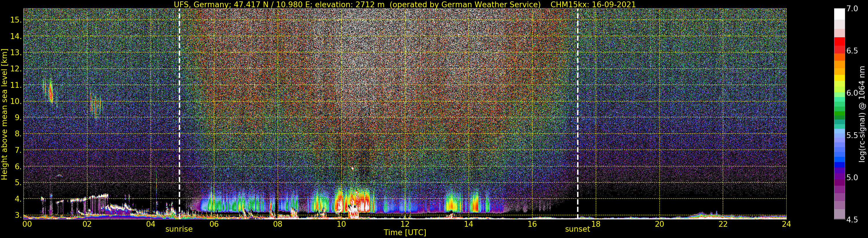Click the '06' tick on the time axis
Viewport: 868px width, 238px height.
tap(214, 224)
